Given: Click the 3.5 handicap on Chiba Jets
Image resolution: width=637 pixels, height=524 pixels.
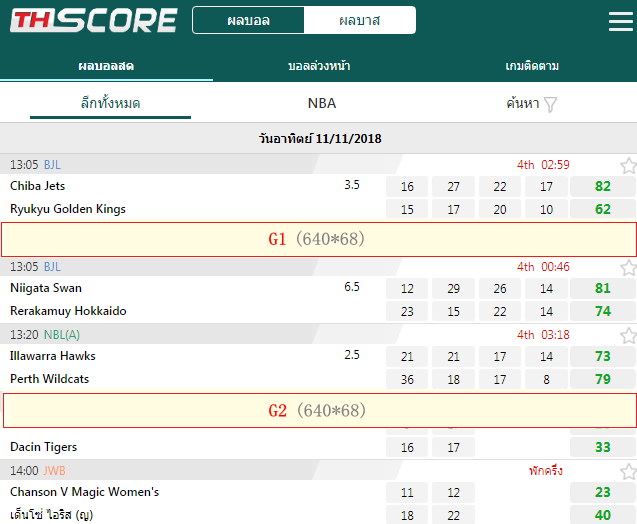Looking at the screenshot, I should click(x=352, y=185).
